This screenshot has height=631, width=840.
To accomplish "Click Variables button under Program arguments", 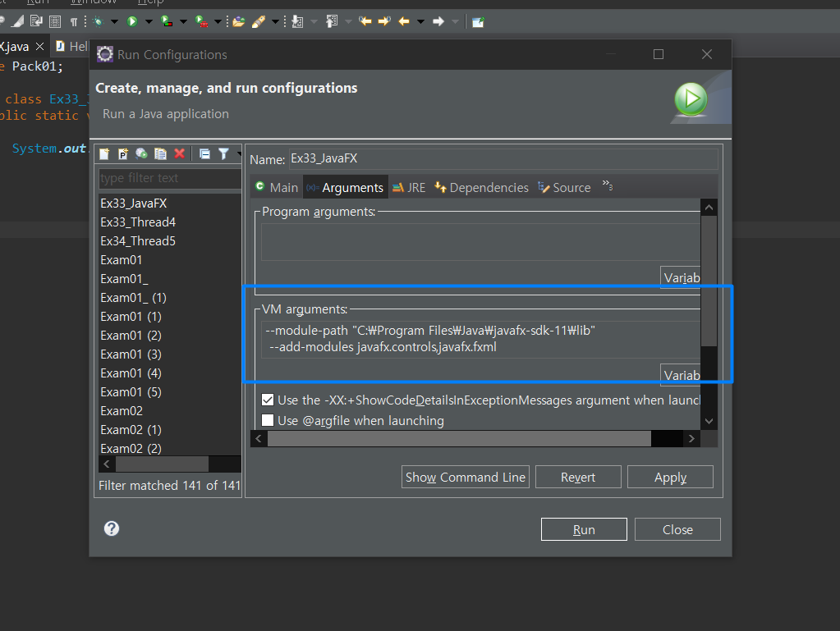I will [x=681, y=278].
